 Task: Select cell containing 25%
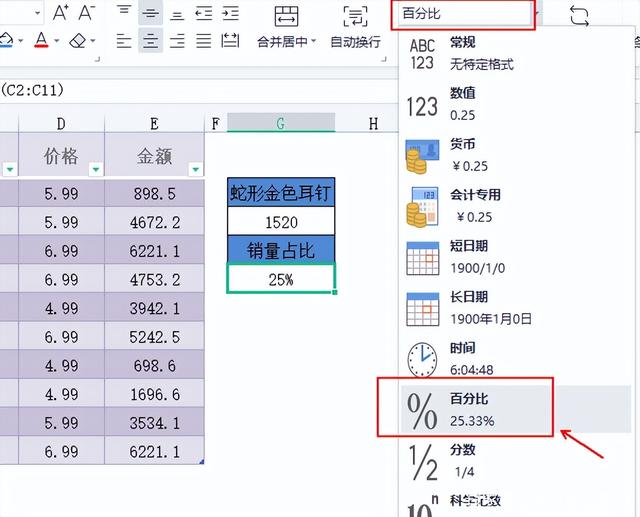click(281, 279)
